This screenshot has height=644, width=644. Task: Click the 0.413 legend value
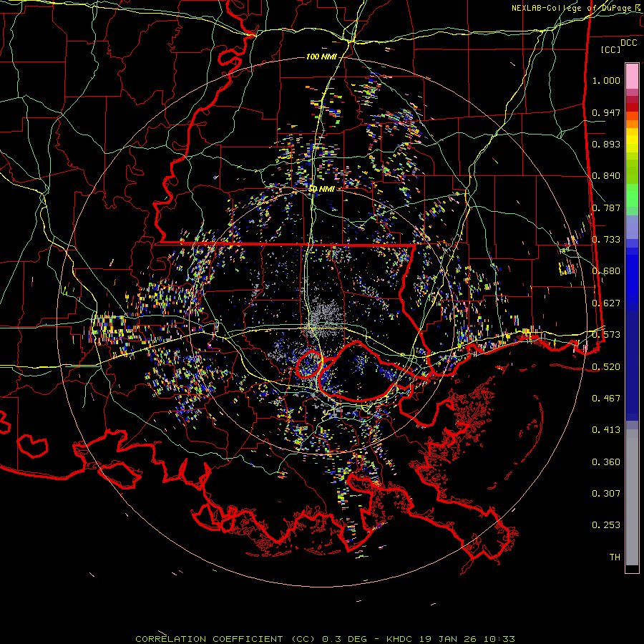(606, 430)
